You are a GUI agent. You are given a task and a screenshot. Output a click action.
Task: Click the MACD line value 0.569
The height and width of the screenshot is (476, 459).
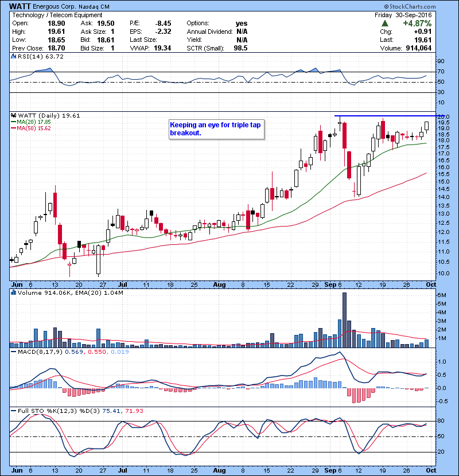coord(74,352)
